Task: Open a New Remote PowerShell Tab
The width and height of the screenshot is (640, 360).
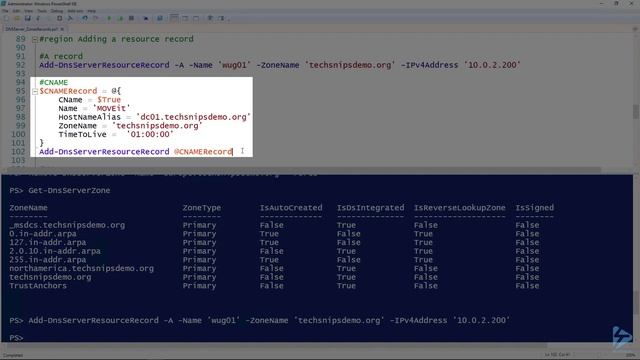Action: coord(146,18)
